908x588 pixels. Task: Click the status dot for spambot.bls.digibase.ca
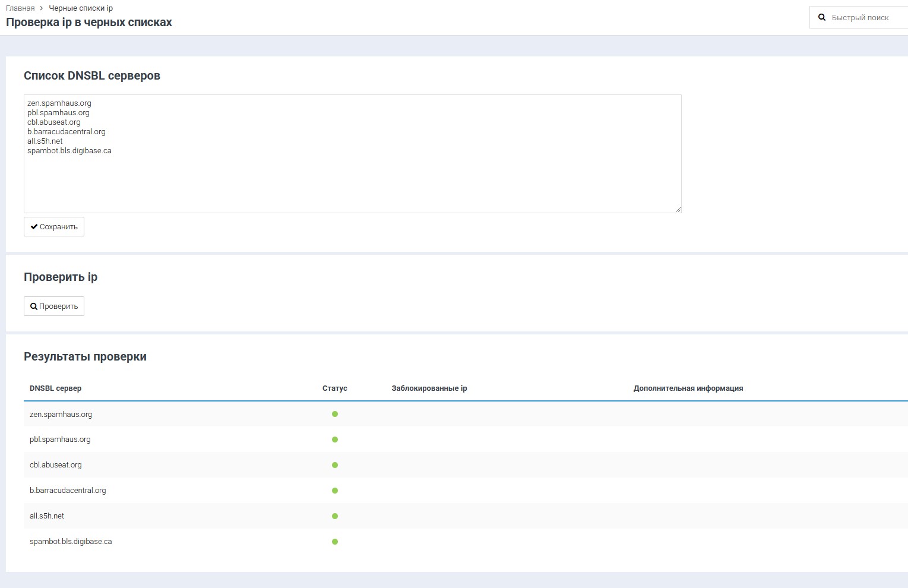pyautogui.click(x=335, y=542)
